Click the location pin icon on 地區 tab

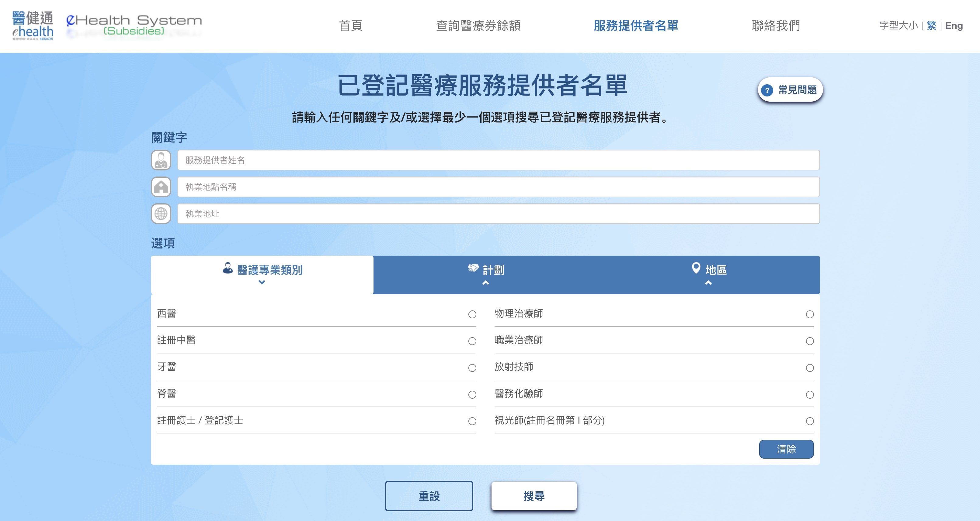pyautogui.click(x=696, y=269)
